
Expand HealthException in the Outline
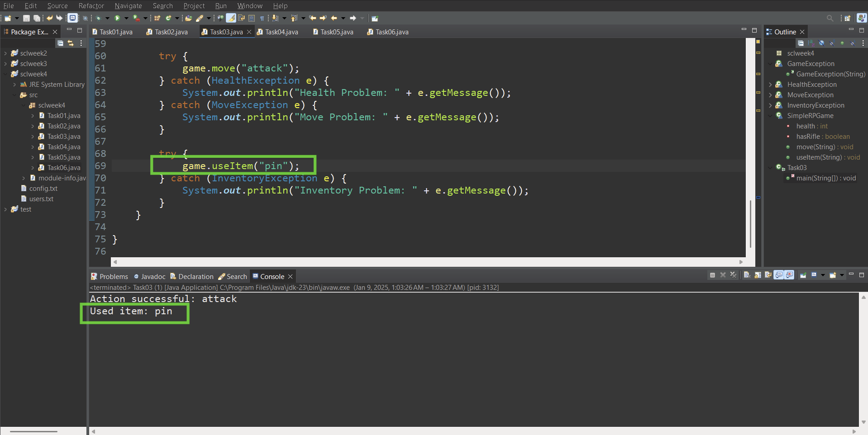pyautogui.click(x=770, y=85)
